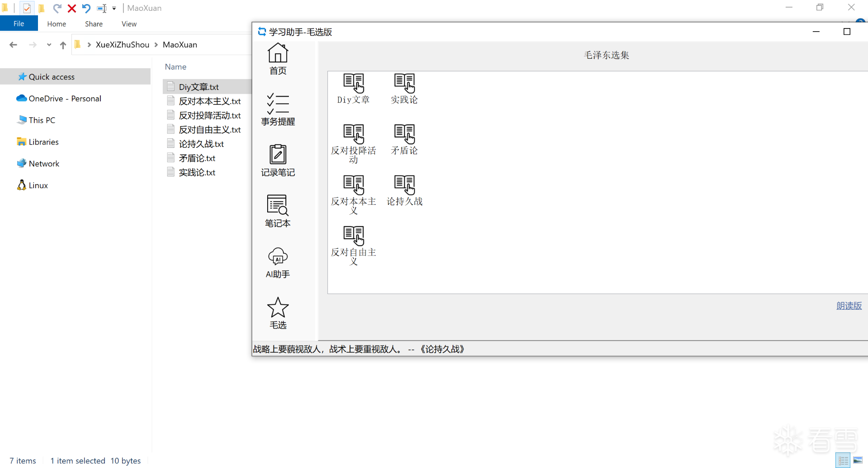Click the Redo arrow in Explorer's quick toolbar
The image size is (868, 468).
point(57,8)
